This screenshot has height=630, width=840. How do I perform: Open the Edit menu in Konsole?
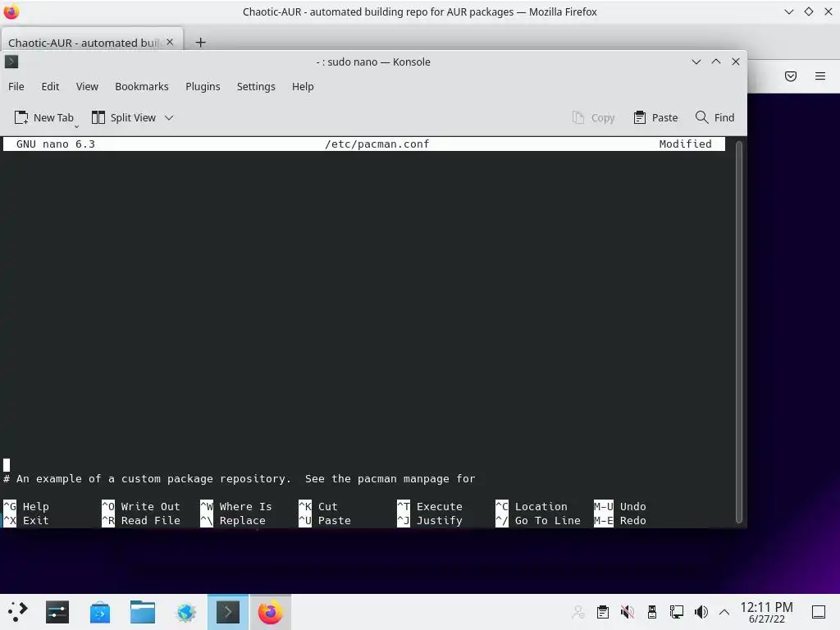(x=50, y=86)
